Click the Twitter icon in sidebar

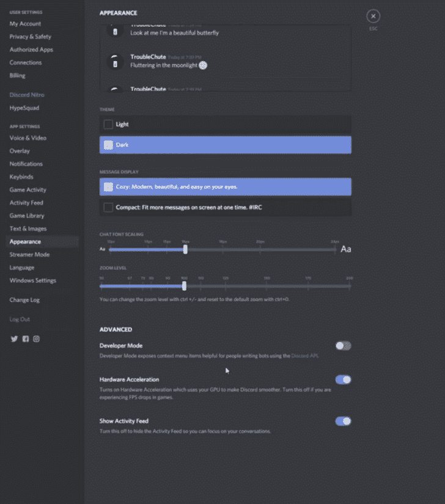coord(14,339)
